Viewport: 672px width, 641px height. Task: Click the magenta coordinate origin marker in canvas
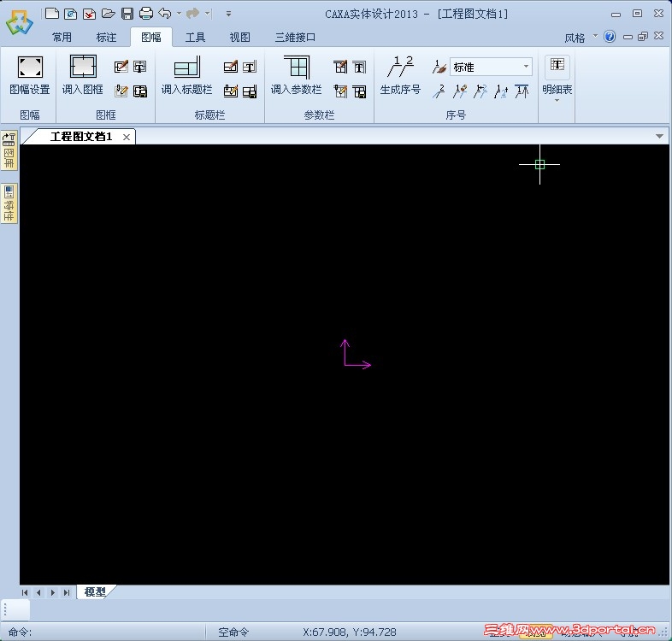357,355
